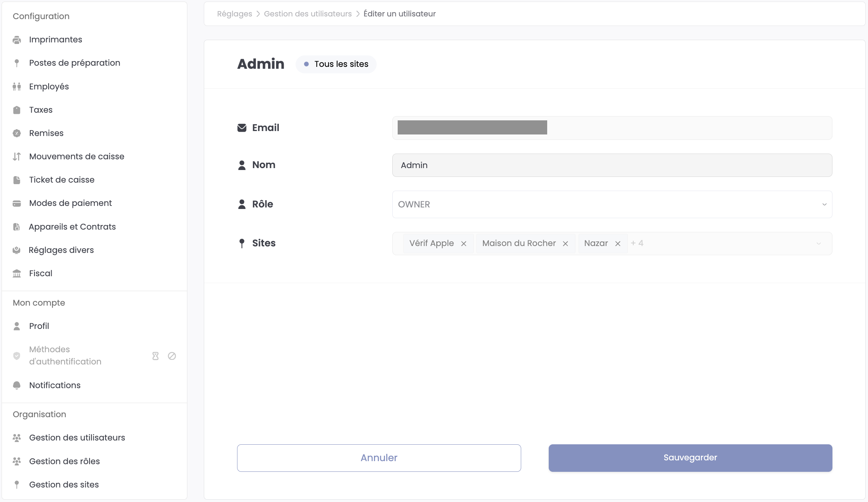Viewport: 868px width, 502px height.
Task: Open Gestion des rôles in sidebar
Action: (64, 461)
